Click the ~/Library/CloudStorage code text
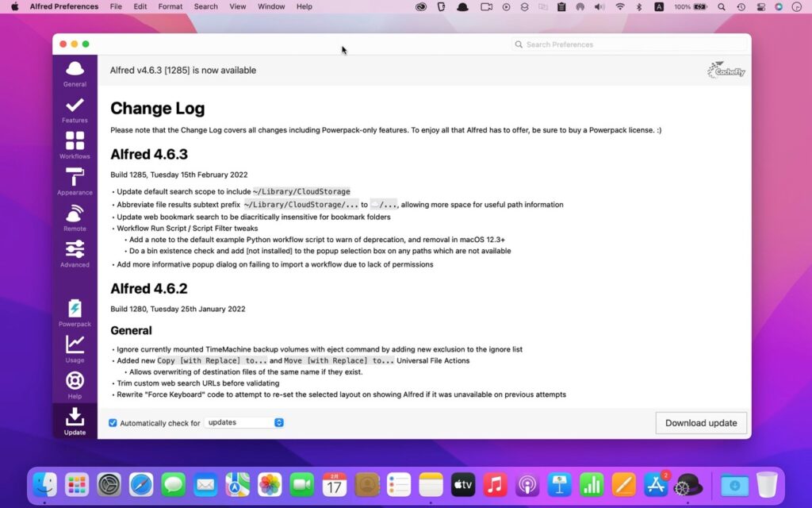Screen dimensions: 812x508 pos(301,191)
